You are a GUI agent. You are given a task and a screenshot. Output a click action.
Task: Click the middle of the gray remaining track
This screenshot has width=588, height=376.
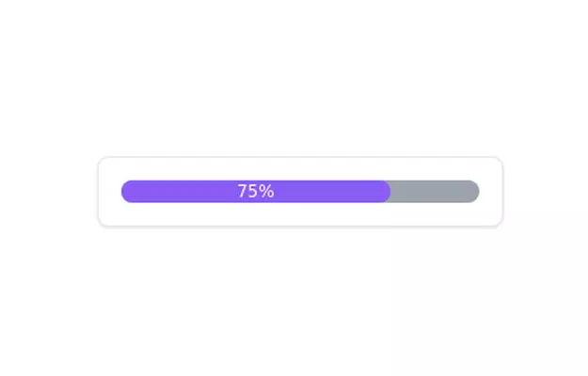[x=435, y=191]
